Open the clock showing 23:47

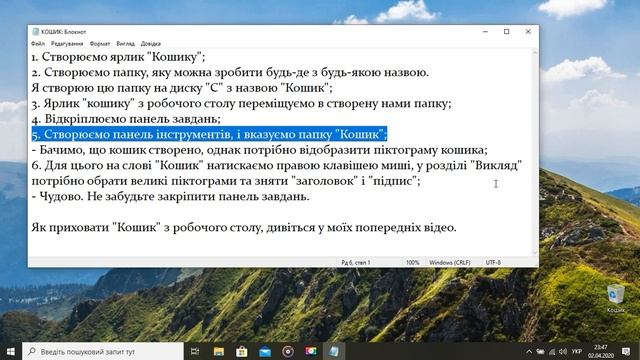(600, 351)
